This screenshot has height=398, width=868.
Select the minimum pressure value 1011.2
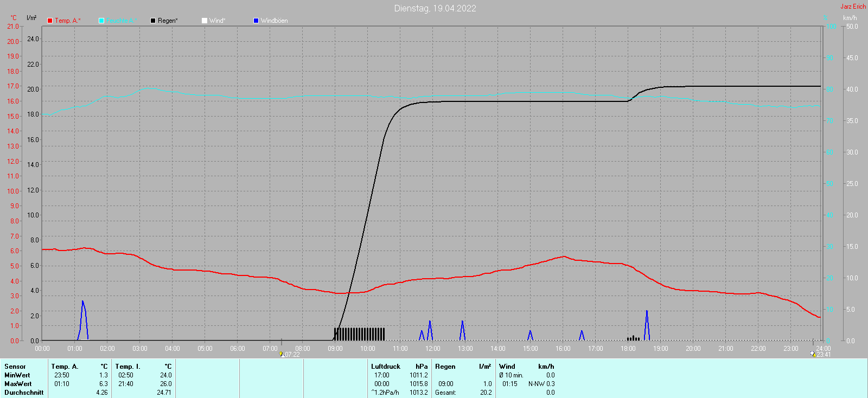point(419,375)
